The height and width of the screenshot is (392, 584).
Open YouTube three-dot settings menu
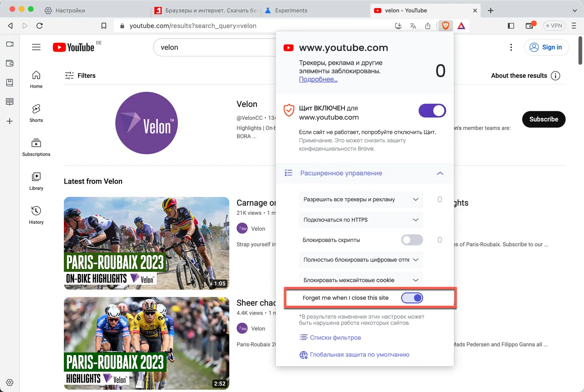[x=511, y=47]
